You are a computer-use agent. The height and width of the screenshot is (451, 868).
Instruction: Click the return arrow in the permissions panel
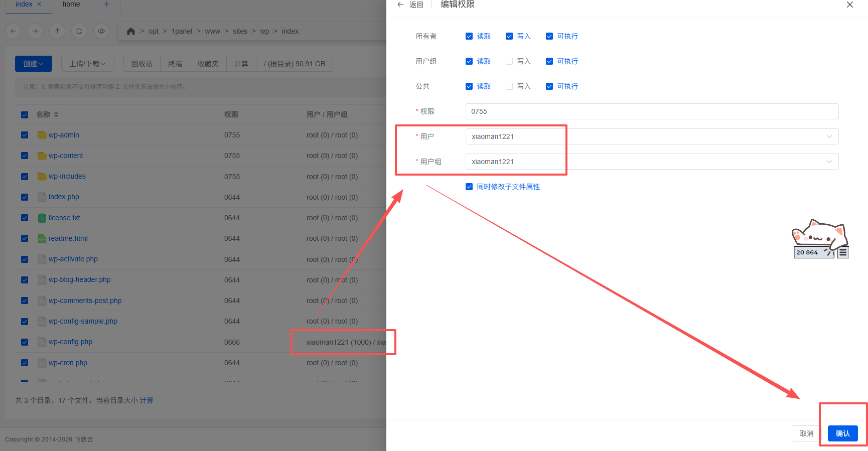coord(400,5)
